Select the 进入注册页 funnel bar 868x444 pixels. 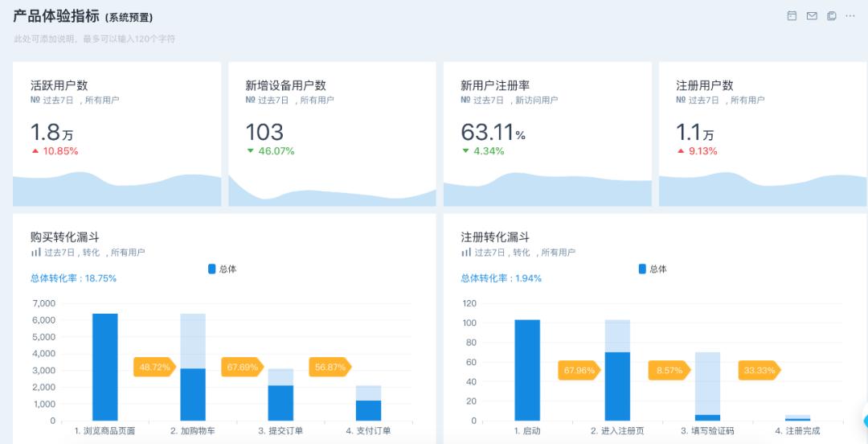[617, 386]
